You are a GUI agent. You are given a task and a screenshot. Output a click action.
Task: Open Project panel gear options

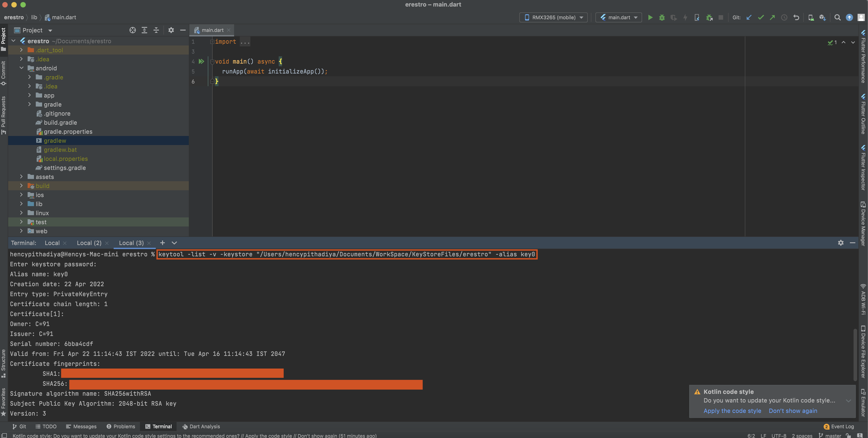[x=171, y=30]
